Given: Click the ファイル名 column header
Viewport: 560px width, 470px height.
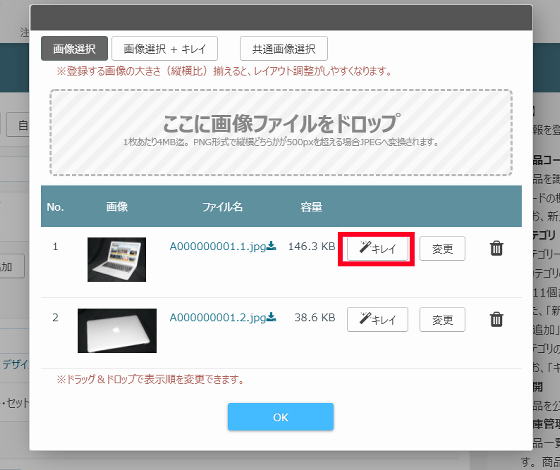Looking at the screenshot, I should [x=222, y=207].
